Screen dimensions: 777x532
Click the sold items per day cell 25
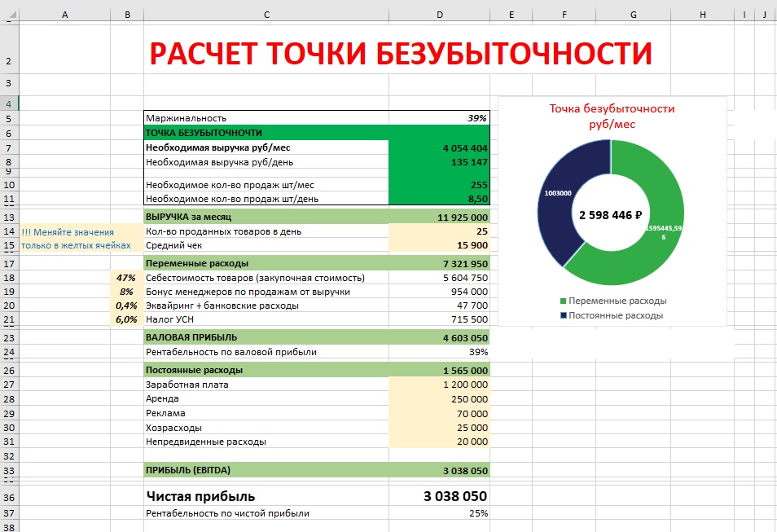[440, 231]
